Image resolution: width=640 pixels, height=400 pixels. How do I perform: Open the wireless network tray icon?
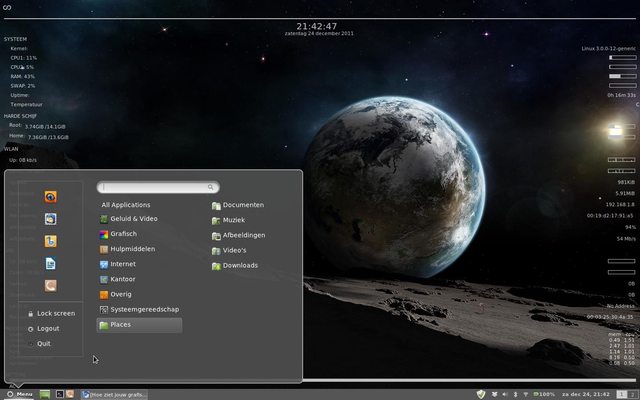coord(526,394)
